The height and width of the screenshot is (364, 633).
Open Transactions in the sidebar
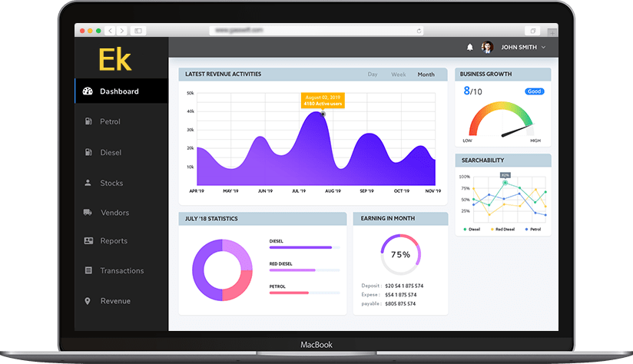click(121, 271)
